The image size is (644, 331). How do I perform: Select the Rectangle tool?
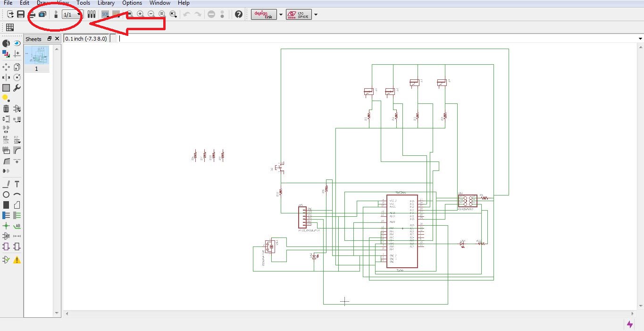pyautogui.click(x=6, y=205)
